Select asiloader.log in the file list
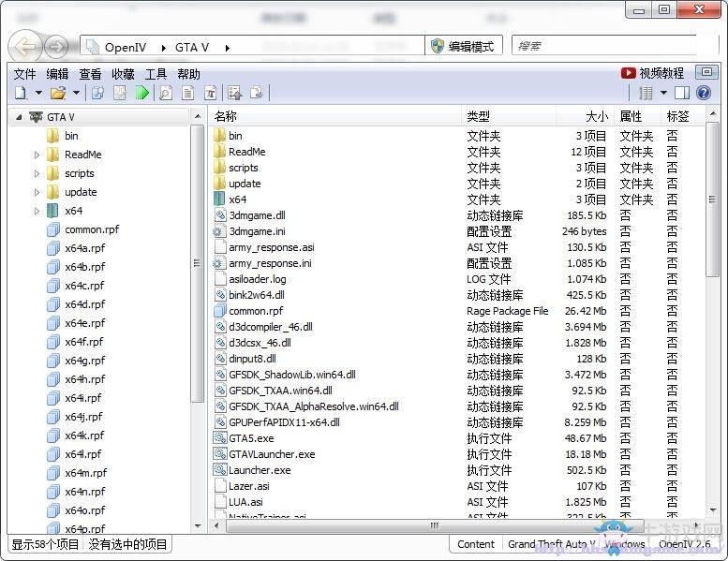The image size is (728, 561). click(258, 279)
